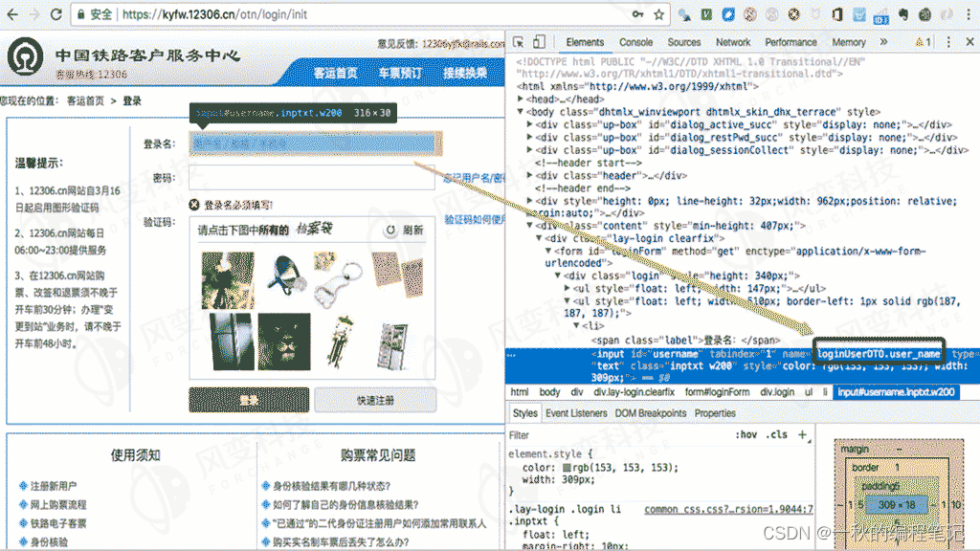The width and height of the screenshot is (980, 551).
Task: Close the DevTools panel
Action: (x=970, y=42)
